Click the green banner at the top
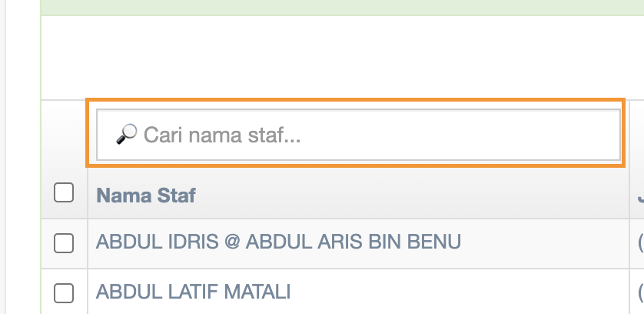Screen dimensions: 644x314 click(x=342, y=8)
